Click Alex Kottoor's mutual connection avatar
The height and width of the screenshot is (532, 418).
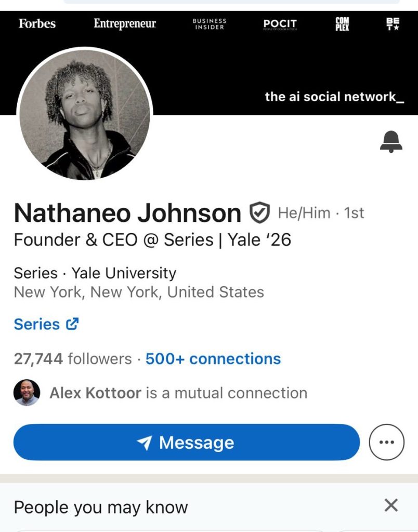(x=27, y=393)
